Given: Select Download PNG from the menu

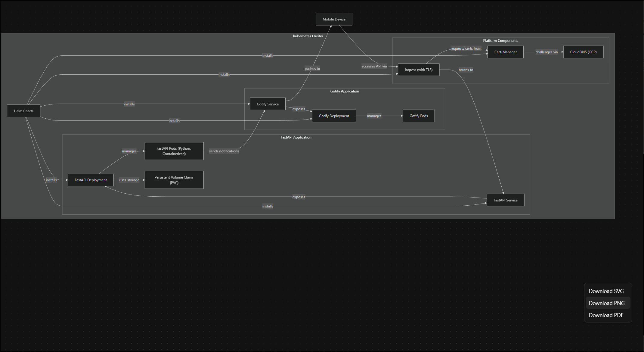Looking at the screenshot, I should [x=607, y=303].
